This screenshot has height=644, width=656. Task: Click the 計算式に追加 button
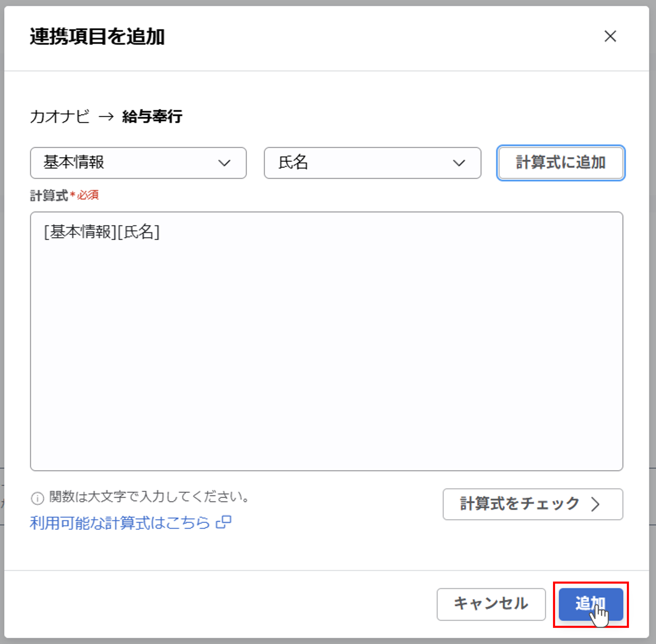coord(561,163)
